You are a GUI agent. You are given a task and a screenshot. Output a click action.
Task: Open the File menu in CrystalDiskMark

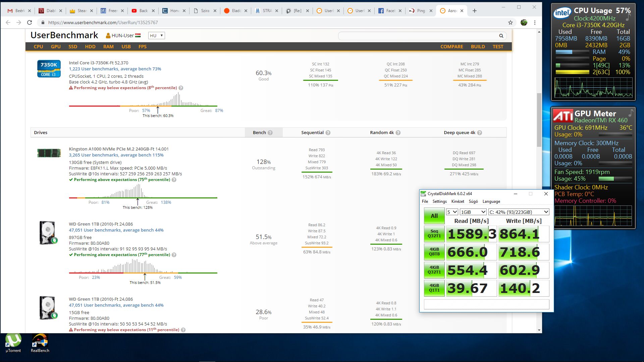click(425, 201)
